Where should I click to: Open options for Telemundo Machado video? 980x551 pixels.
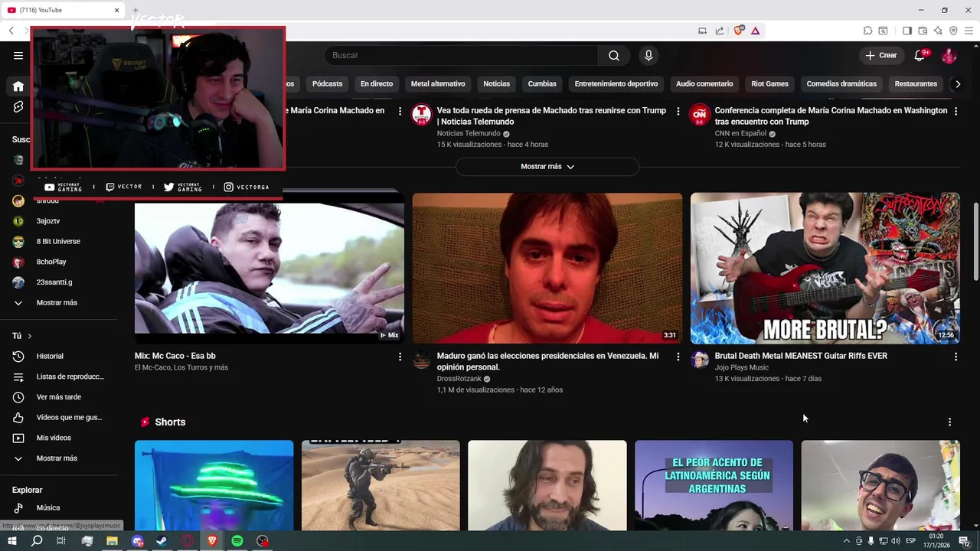tap(678, 111)
